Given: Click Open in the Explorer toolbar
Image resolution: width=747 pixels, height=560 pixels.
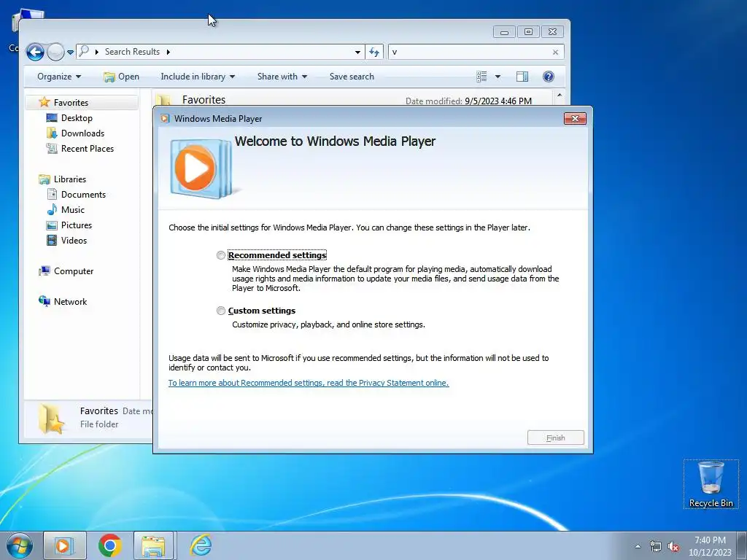Looking at the screenshot, I should [122, 77].
